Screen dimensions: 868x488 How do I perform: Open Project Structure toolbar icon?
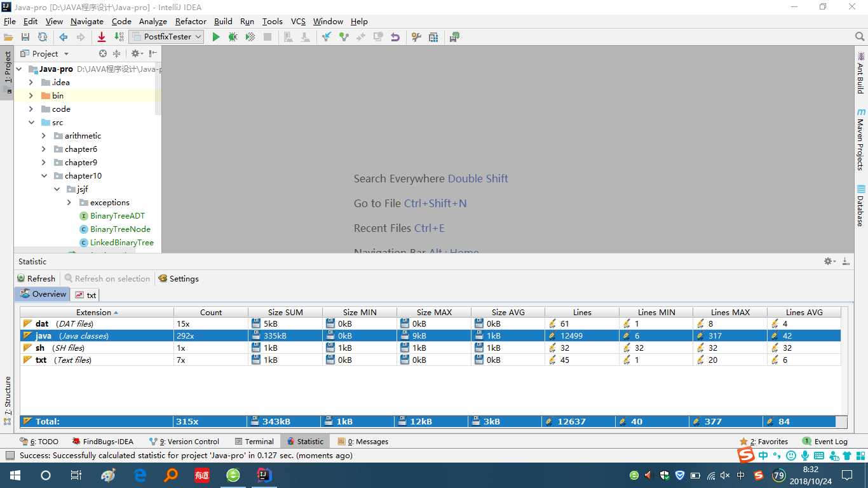433,37
